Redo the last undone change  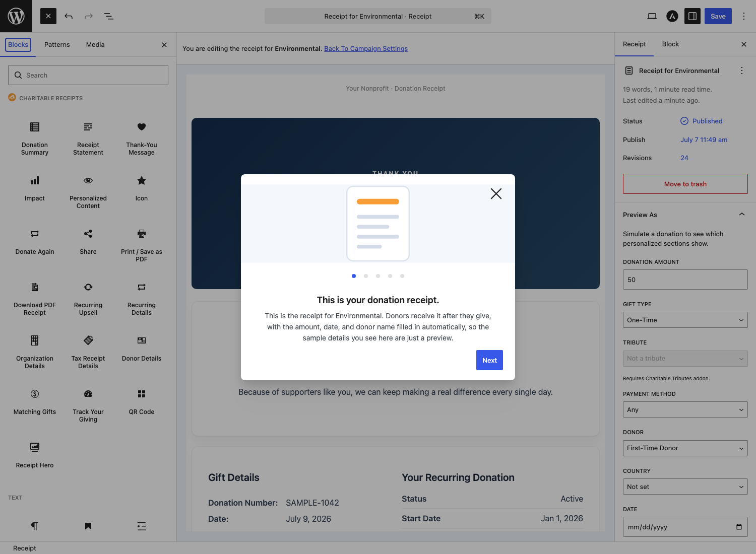coord(89,16)
